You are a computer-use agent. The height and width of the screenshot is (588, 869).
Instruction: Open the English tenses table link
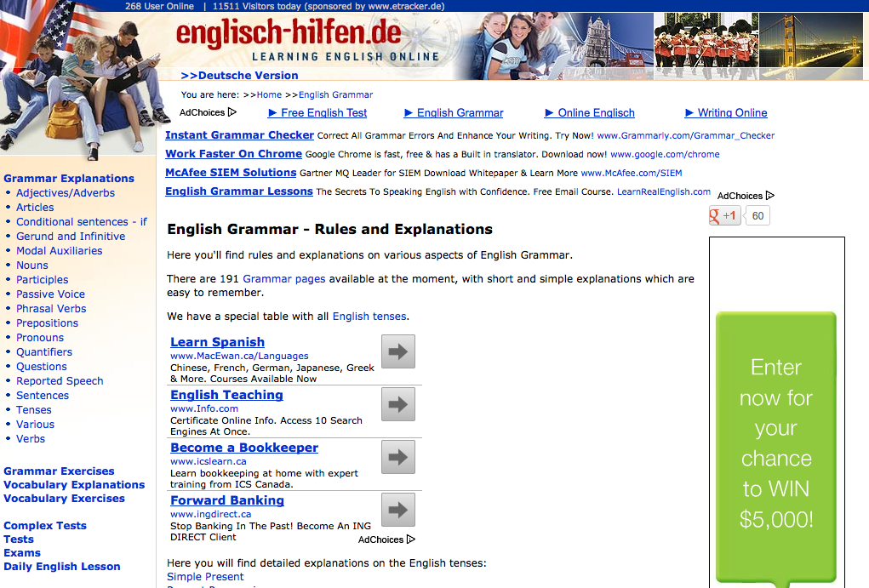pyautogui.click(x=369, y=315)
